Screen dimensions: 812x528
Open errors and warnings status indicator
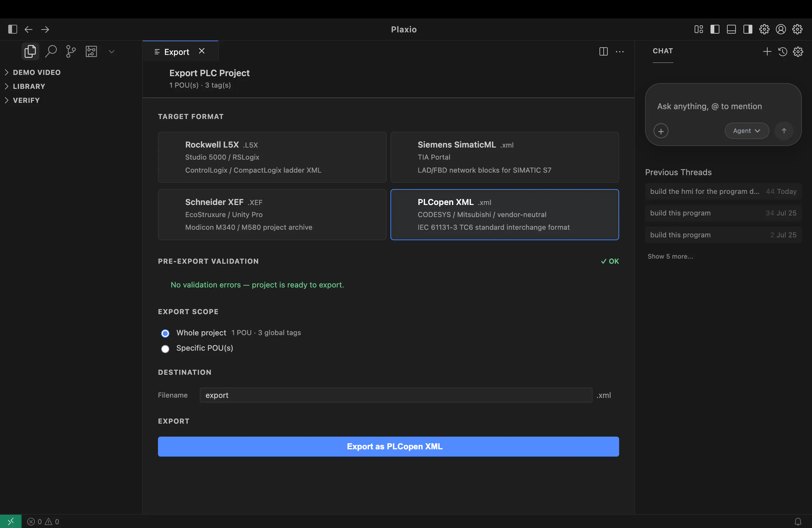coord(43,522)
